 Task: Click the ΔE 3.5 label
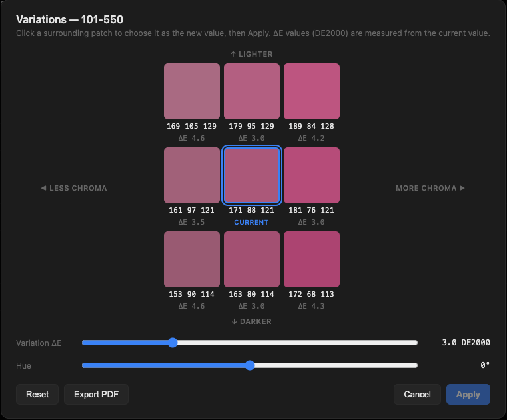coord(191,222)
